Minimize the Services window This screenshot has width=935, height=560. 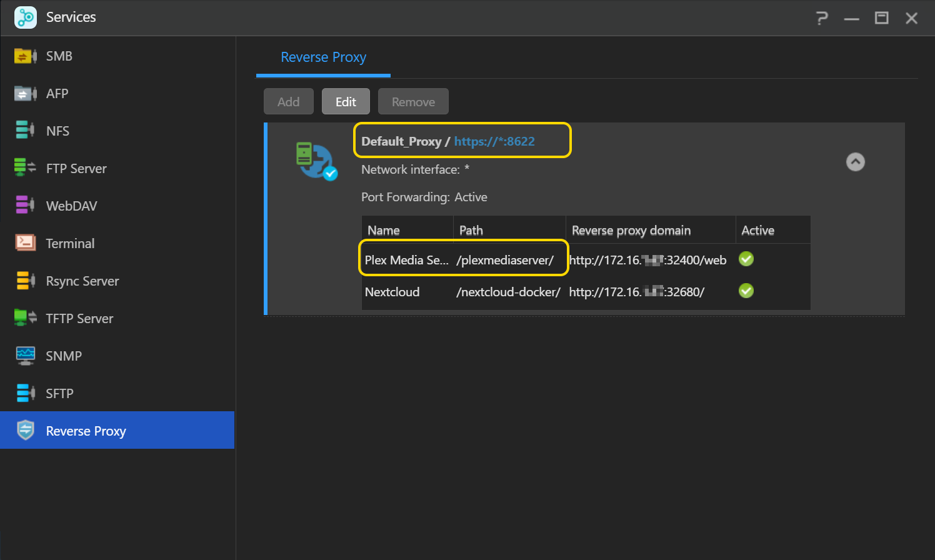click(851, 18)
